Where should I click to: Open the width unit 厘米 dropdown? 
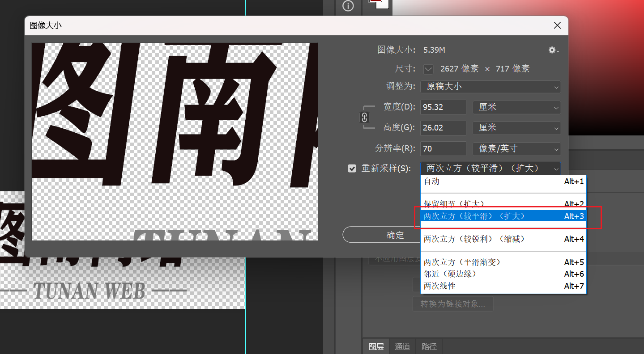tap(516, 107)
